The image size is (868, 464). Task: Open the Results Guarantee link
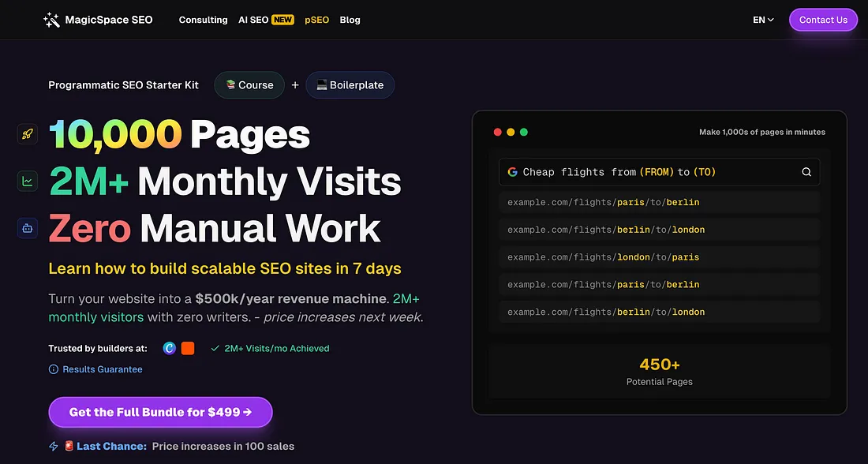click(101, 369)
